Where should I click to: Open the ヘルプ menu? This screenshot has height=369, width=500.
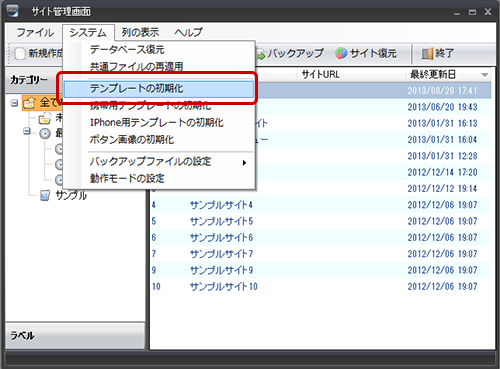pos(188,32)
